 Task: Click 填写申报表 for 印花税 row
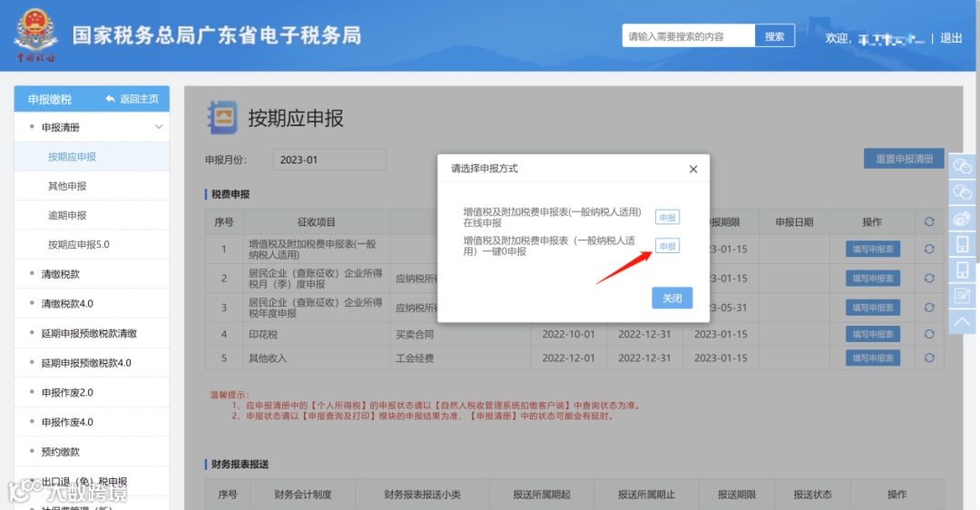pyautogui.click(x=873, y=334)
